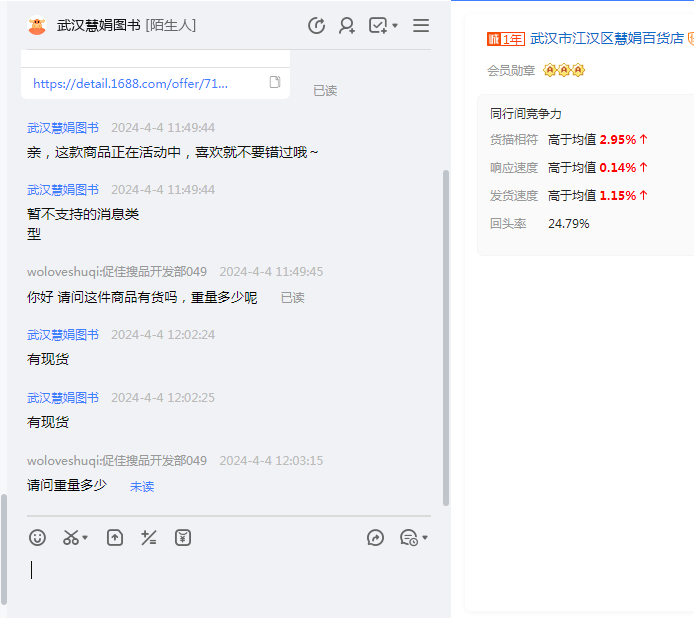Expand the task checklist dropdown arrow
Screen dimensions: 694x618
click(x=396, y=26)
